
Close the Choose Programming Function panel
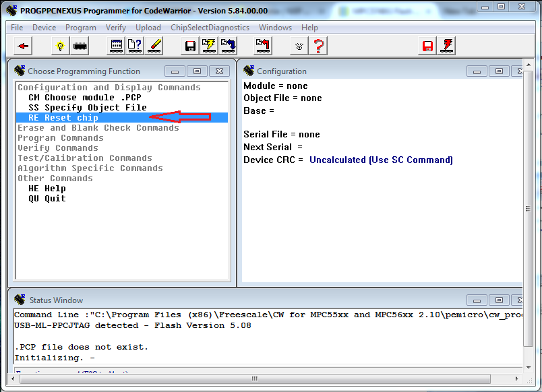click(x=219, y=71)
